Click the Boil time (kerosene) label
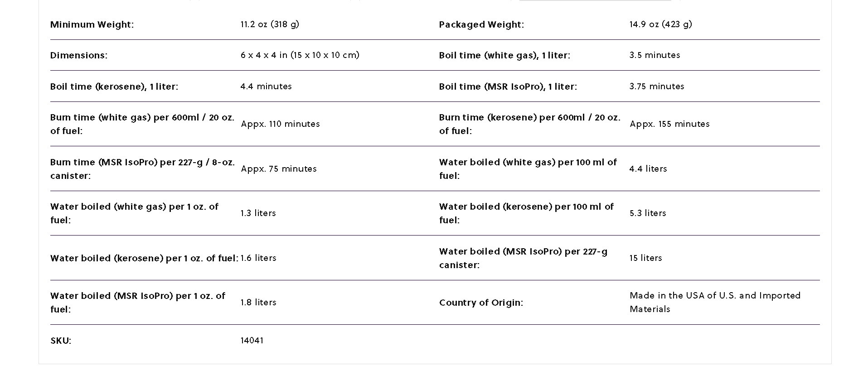 click(114, 87)
